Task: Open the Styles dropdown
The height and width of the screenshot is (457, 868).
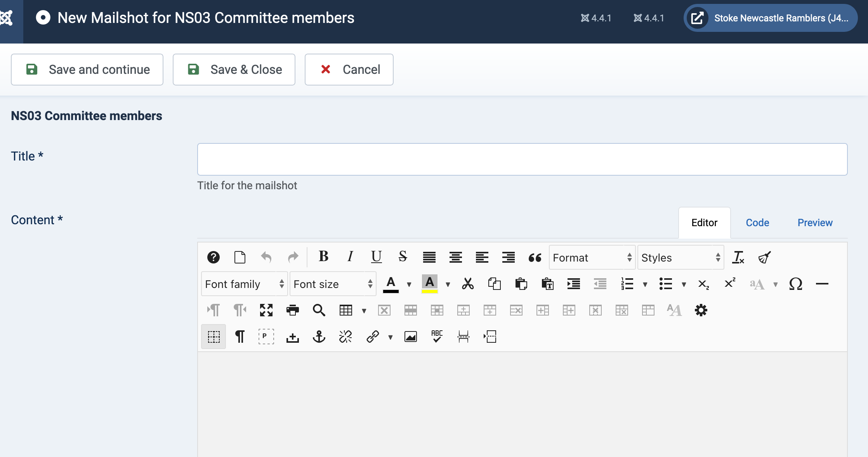Action: tap(681, 257)
